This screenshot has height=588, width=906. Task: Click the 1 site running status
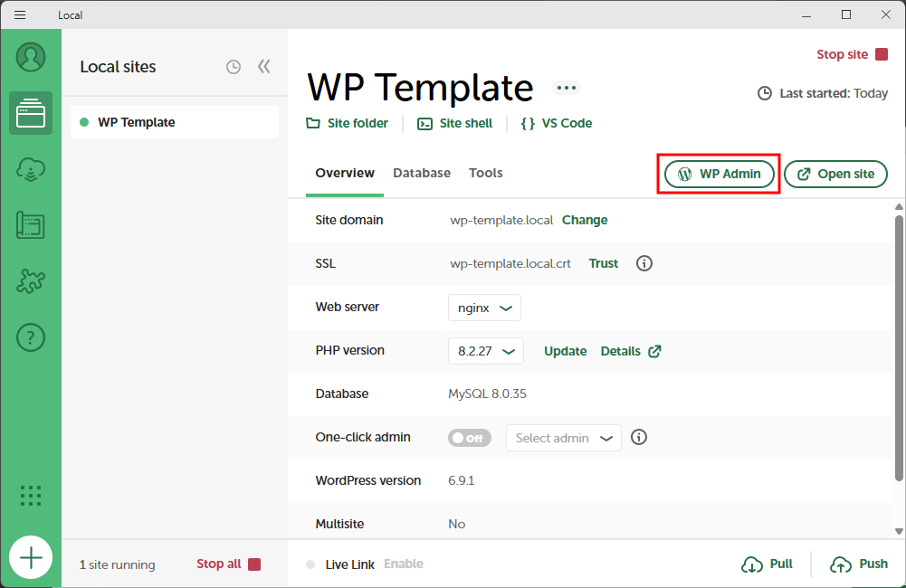point(118,564)
